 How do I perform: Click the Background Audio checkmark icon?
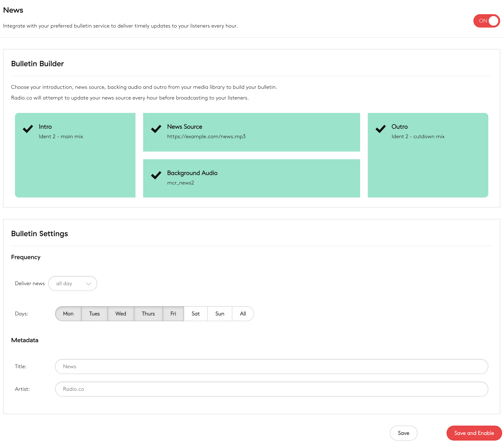[156, 175]
